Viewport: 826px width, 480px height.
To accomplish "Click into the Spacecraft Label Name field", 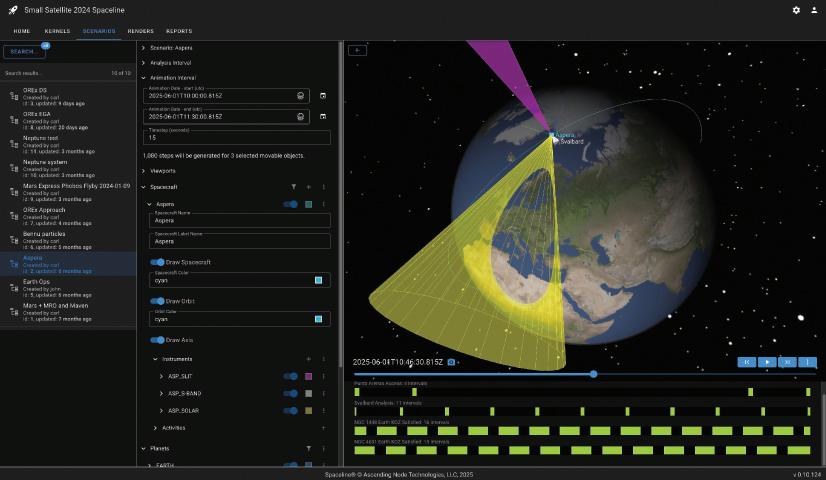I will [240, 241].
